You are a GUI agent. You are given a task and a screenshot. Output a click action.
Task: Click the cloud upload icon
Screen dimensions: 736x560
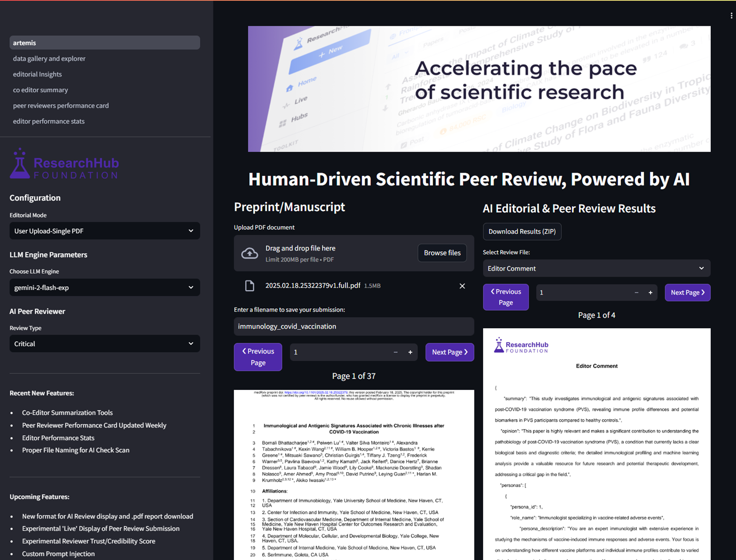pyautogui.click(x=250, y=253)
